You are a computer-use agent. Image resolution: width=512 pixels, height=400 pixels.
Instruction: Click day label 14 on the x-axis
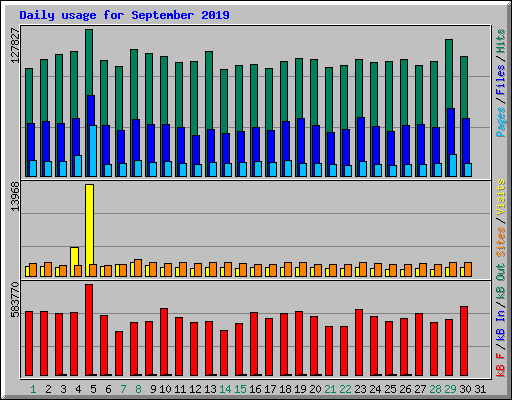coord(225,389)
